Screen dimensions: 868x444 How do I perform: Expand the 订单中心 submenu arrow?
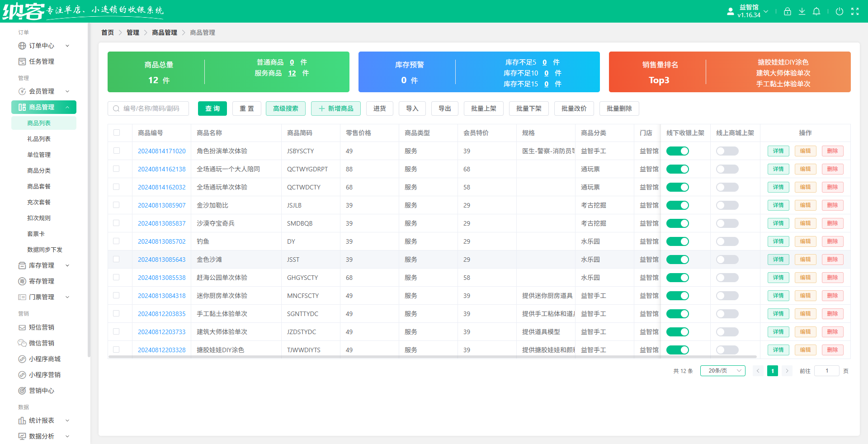(67, 46)
